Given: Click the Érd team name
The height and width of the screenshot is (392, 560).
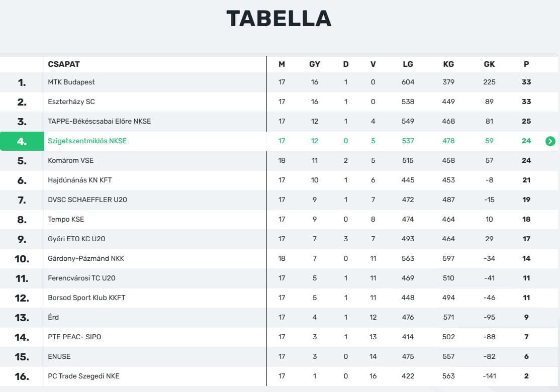Looking at the screenshot, I should tap(53, 317).
